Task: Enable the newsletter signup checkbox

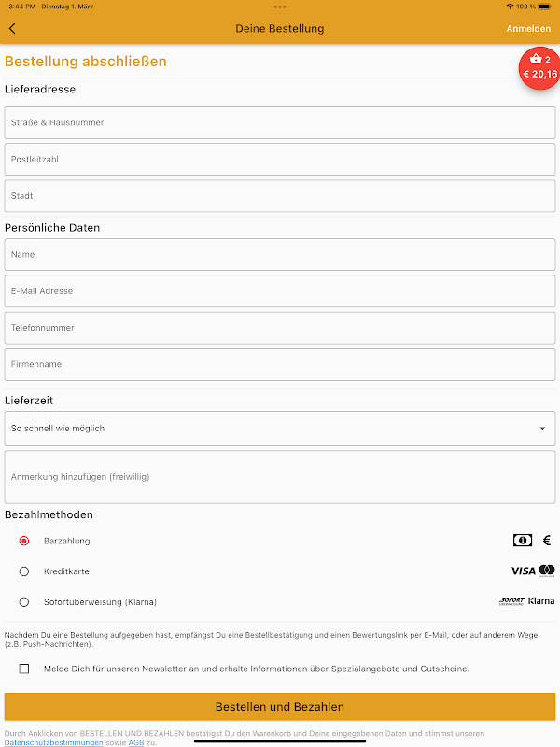Action: 24,669
